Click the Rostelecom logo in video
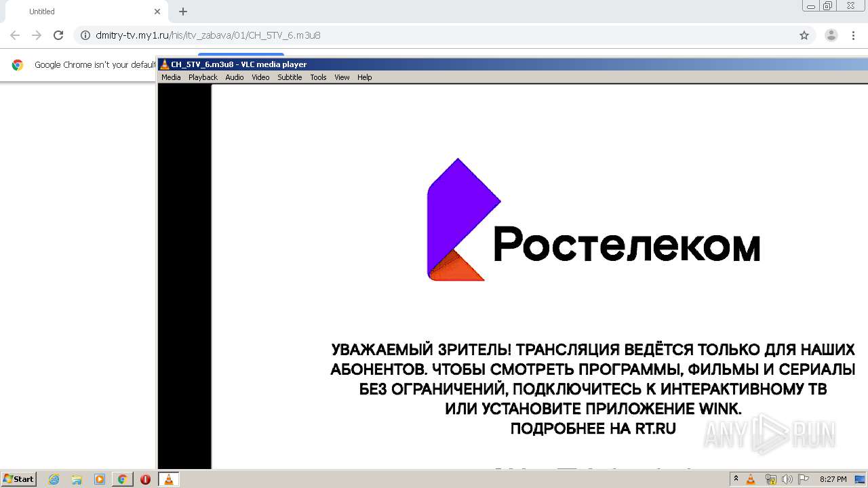The width and height of the screenshot is (868, 488). coord(593,220)
